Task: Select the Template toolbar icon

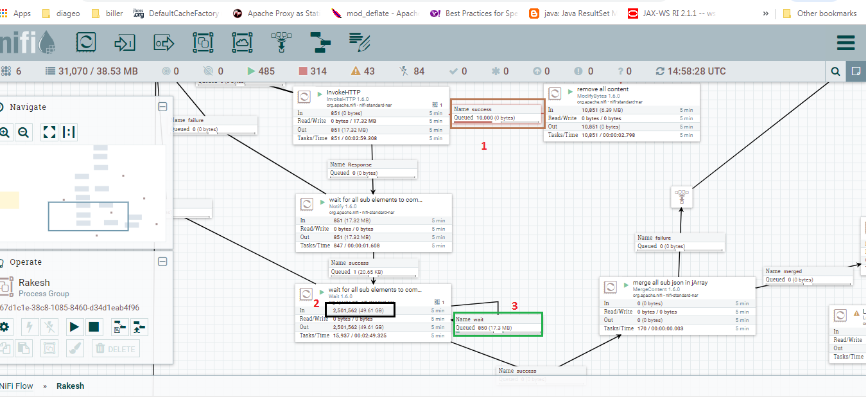Action: pyautogui.click(x=320, y=43)
